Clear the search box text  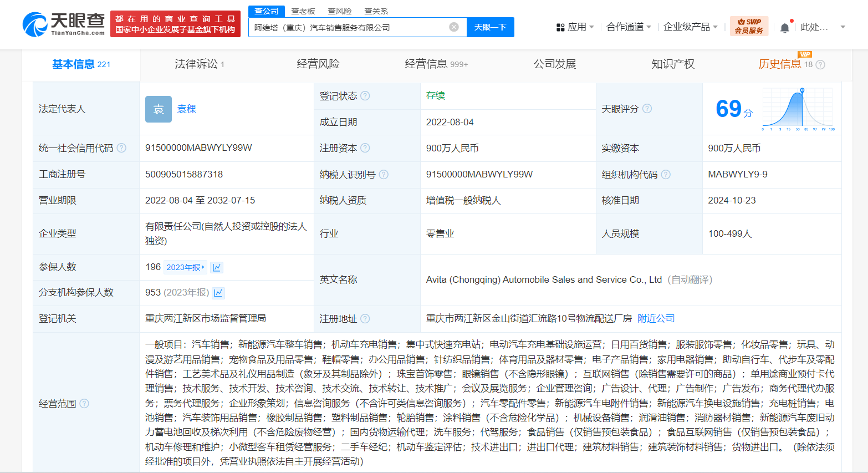[454, 27]
